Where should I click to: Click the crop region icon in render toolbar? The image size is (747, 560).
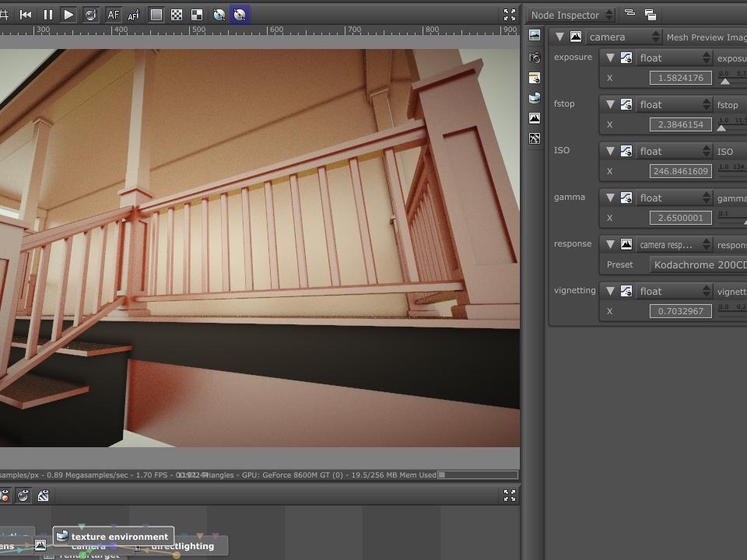[x=5, y=15]
